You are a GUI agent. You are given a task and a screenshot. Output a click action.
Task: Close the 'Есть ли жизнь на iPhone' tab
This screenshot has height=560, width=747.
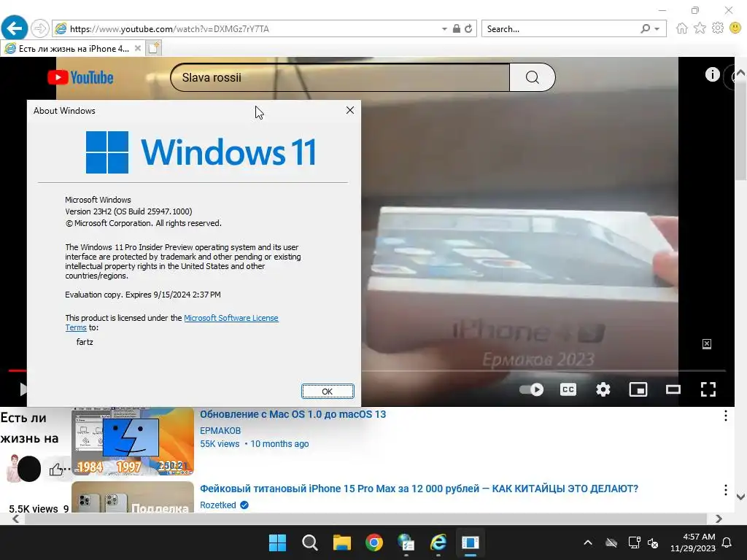point(138,48)
